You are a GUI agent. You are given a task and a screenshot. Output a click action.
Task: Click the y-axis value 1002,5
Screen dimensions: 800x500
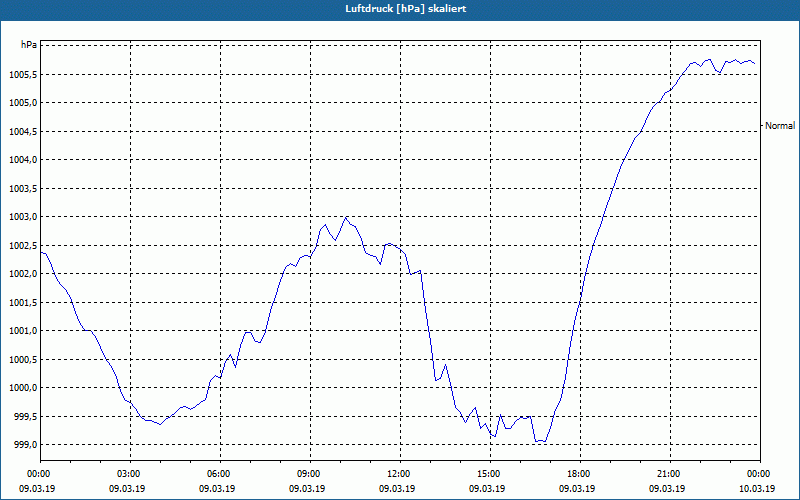coord(22,245)
